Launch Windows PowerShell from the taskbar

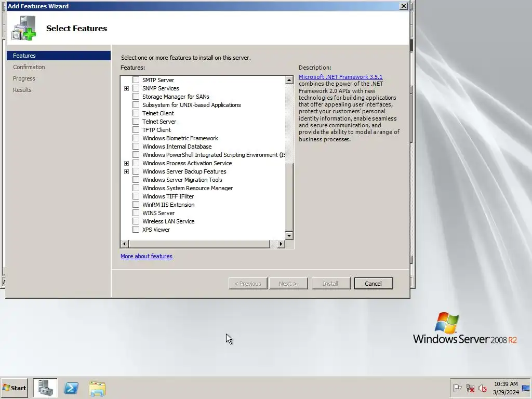pyautogui.click(x=71, y=388)
